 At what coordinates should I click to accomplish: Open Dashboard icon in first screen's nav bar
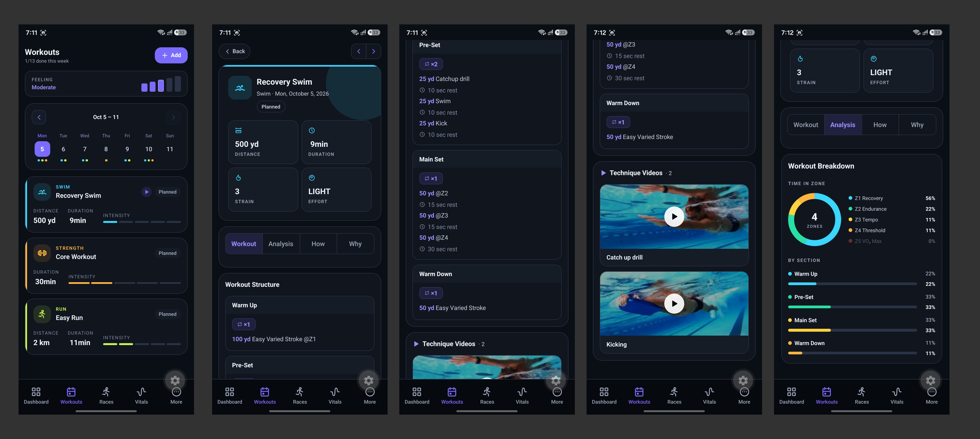(36, 392)
